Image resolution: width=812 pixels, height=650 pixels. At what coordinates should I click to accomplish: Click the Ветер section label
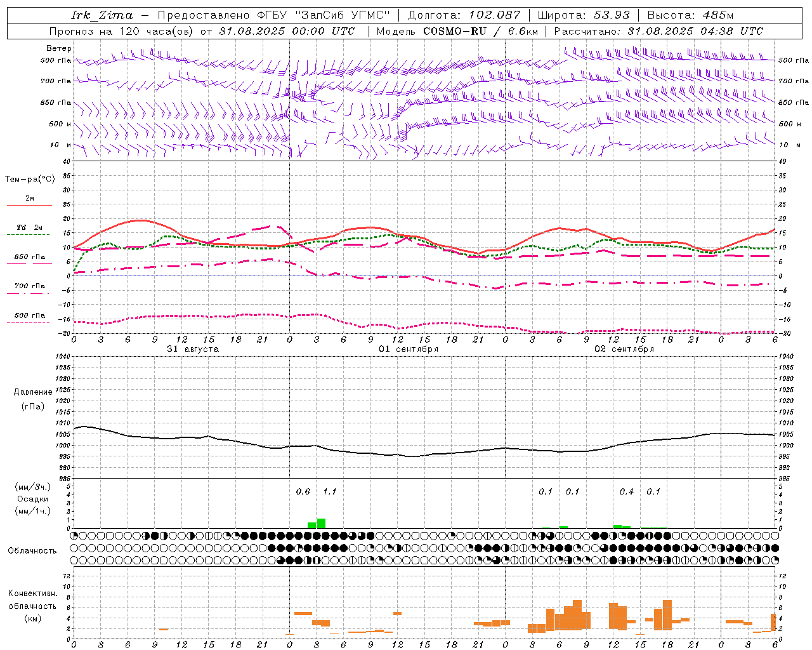pos(59,48)
